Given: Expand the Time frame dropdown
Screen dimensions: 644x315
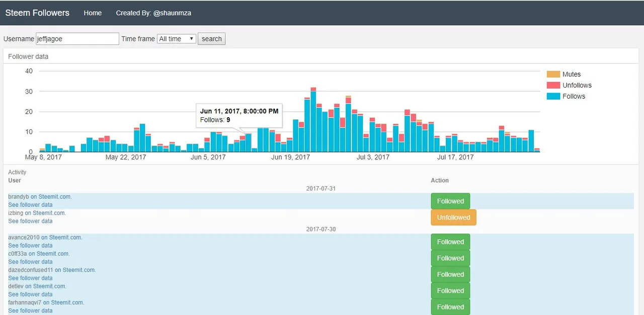Looking at the screenshot, I should (177, 39).
